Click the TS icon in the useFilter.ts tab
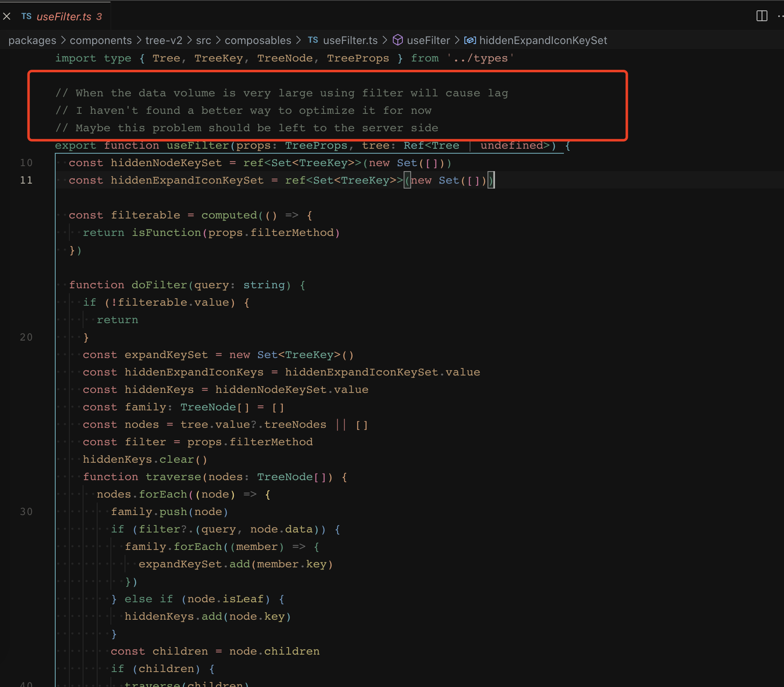Viewport: 784px width, 687px height. 26,16
